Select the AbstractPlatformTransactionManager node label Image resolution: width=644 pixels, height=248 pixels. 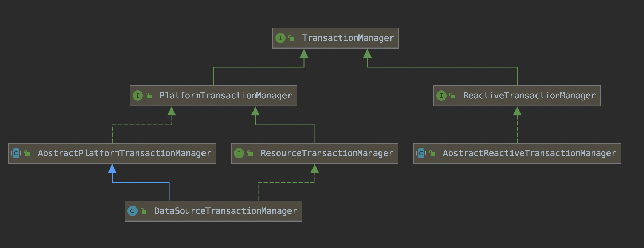tap(124, 153)
